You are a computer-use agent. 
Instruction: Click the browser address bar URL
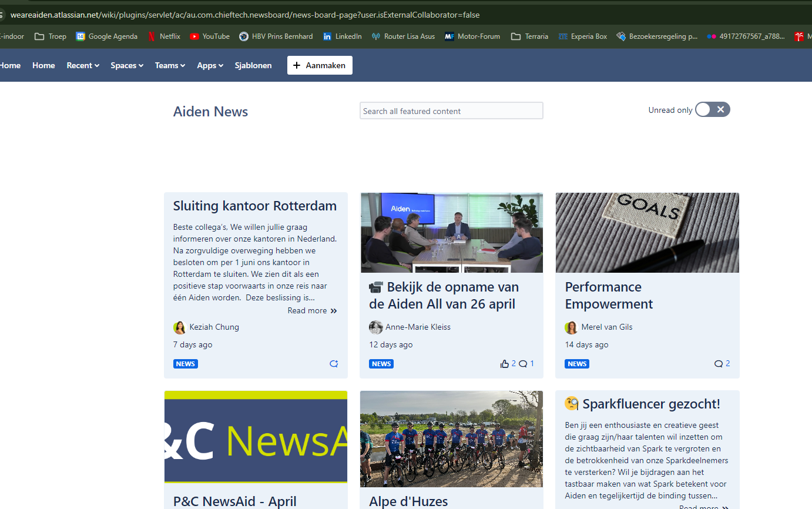(x=245, y=15)
